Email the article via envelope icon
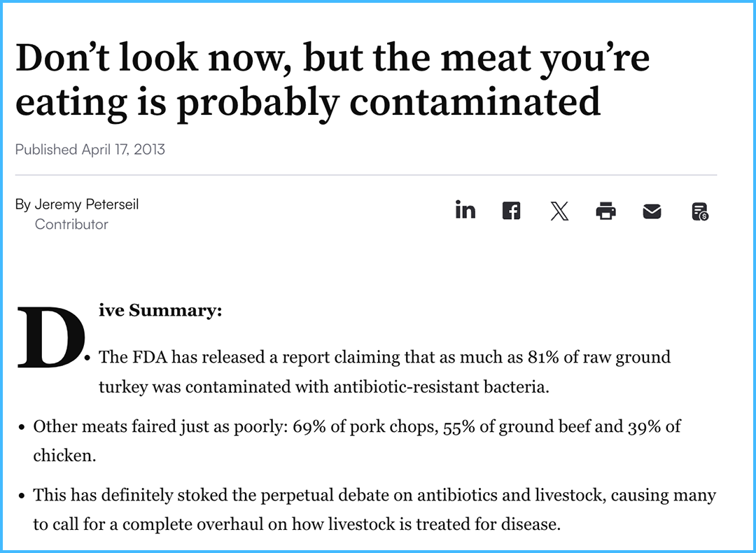This screenshot has width=756, height=553. 652,211
